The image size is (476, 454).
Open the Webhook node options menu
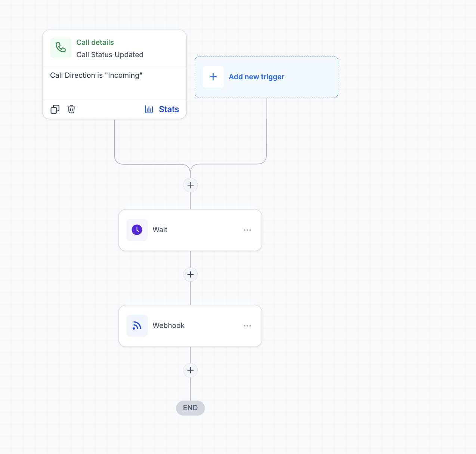[247, 326]
